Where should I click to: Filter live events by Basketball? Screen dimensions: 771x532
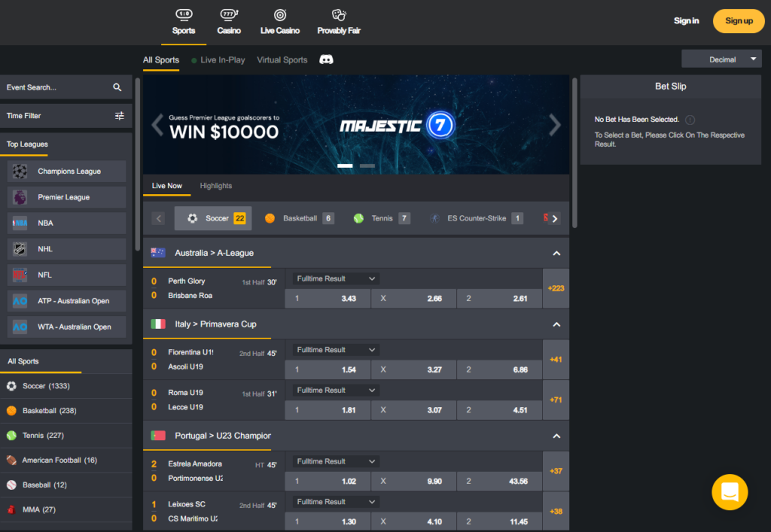click(299, 218)
